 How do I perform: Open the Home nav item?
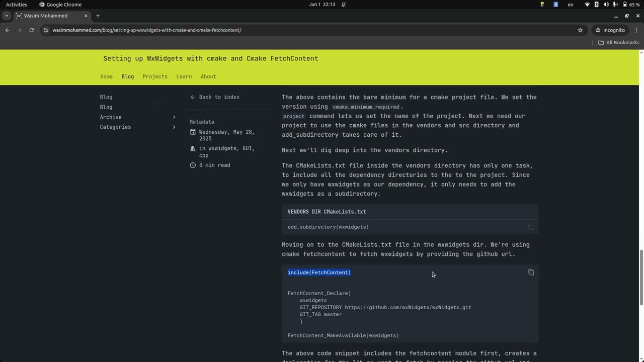click(106, 76)
